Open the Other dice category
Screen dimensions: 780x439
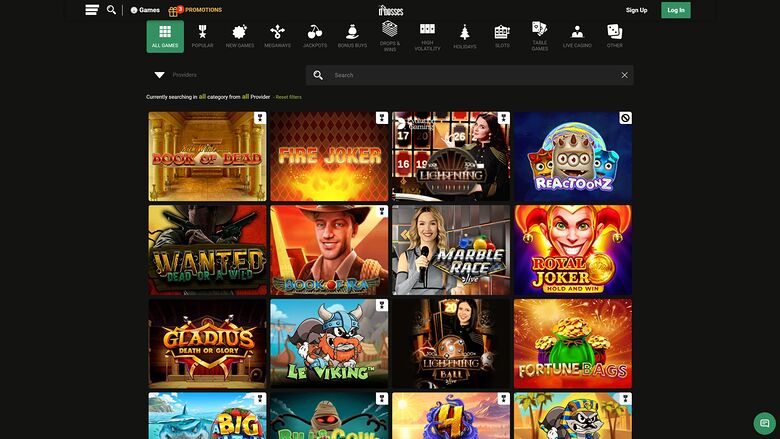[x=614, y=36]
